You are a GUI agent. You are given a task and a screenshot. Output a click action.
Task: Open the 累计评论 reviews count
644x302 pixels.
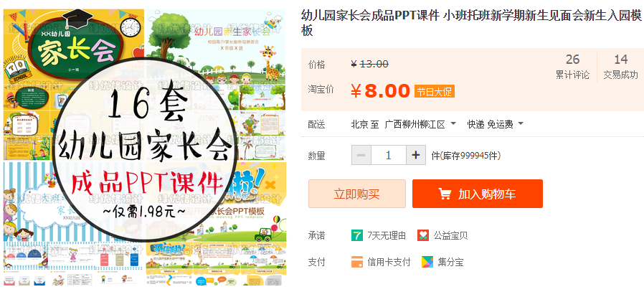pyautogui.click(x=572, y=67)
